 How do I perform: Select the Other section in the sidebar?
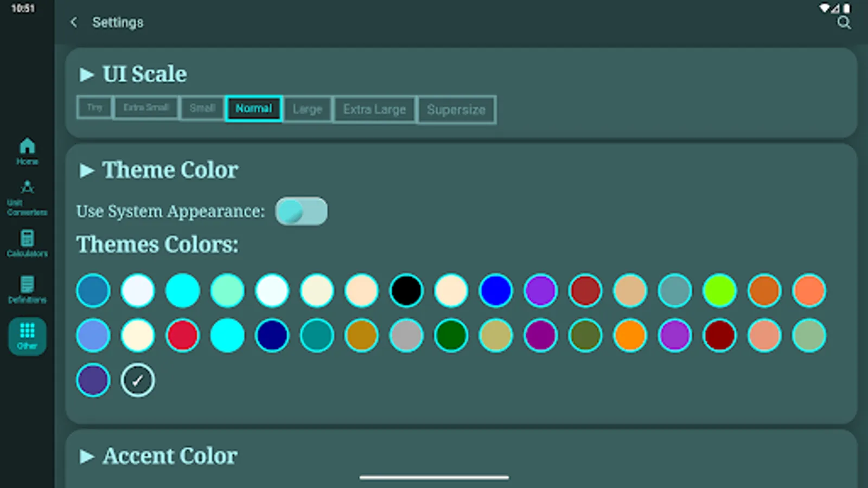click(27, 336)
